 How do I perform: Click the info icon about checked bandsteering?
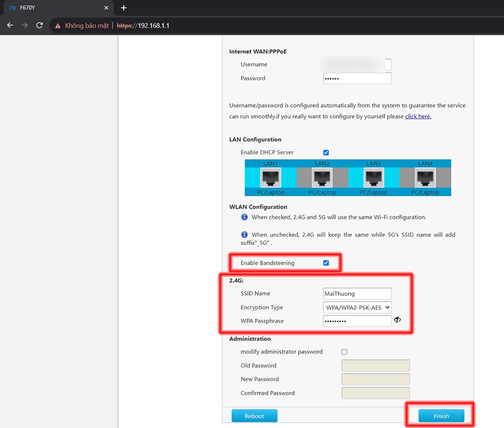coord(244,217)
